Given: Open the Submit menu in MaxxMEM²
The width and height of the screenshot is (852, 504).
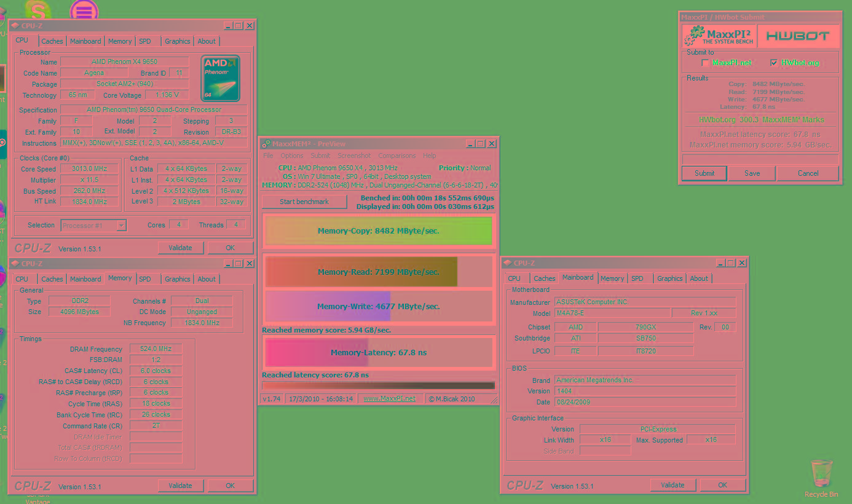Looking at the screenshot, I should (320, 156).
